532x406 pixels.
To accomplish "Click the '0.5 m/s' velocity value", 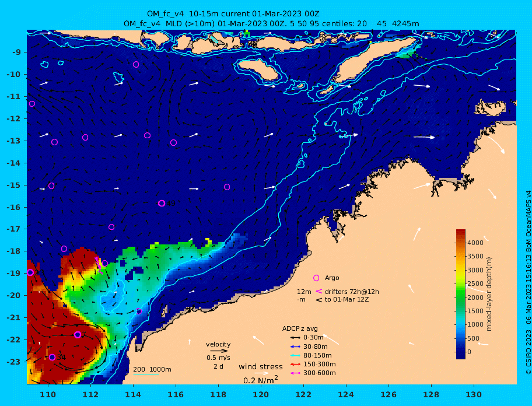I will pos(219,358).
